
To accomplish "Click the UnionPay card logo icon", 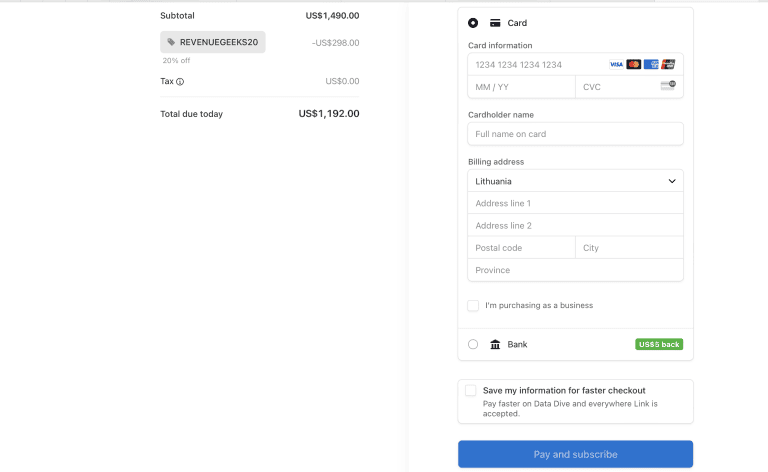I will (668, 64).
